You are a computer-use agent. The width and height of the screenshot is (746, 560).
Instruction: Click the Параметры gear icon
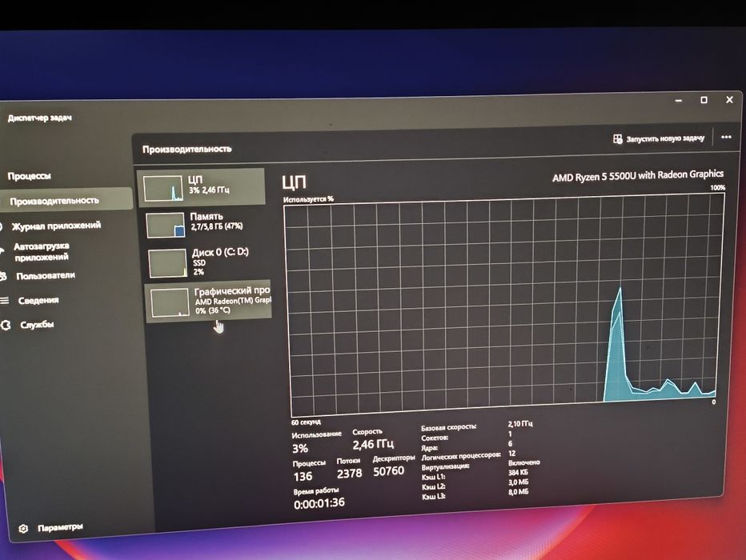click(23, 529)
